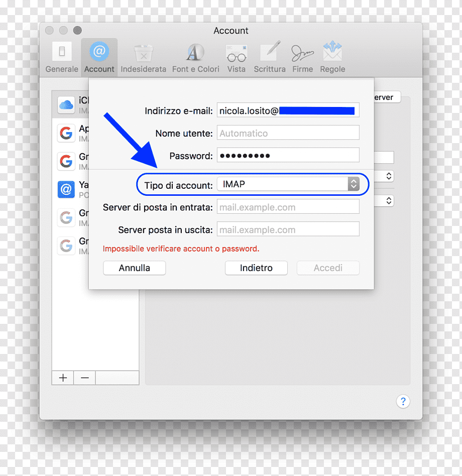
Task: Click the Server di posta in entrata field
Action: pos(288,207)
